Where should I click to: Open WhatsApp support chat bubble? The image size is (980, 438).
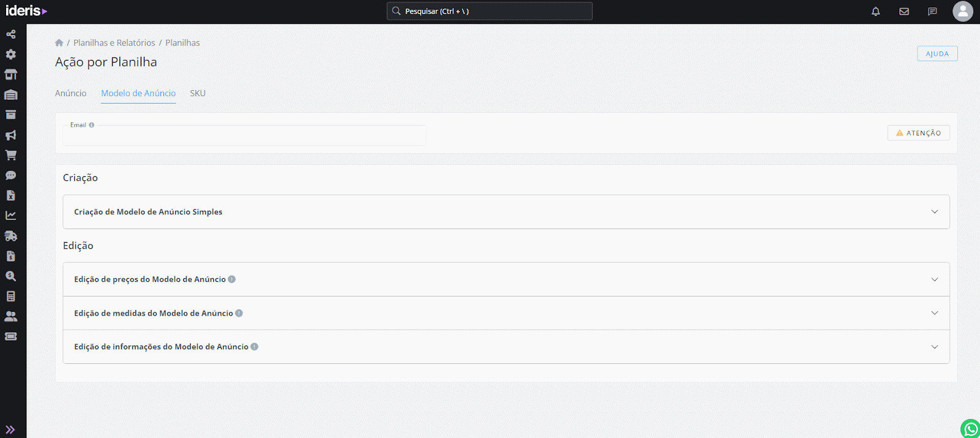click(970, 429)
